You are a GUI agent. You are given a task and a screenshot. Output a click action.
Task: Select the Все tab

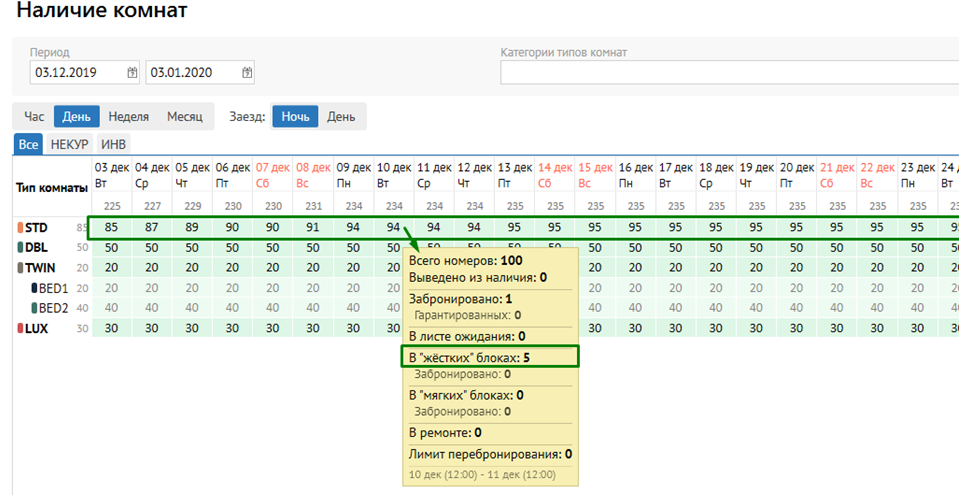pos(28,145)
